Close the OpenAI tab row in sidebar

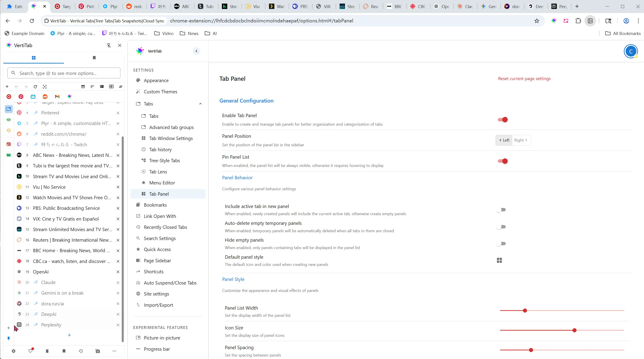point(118,272)
